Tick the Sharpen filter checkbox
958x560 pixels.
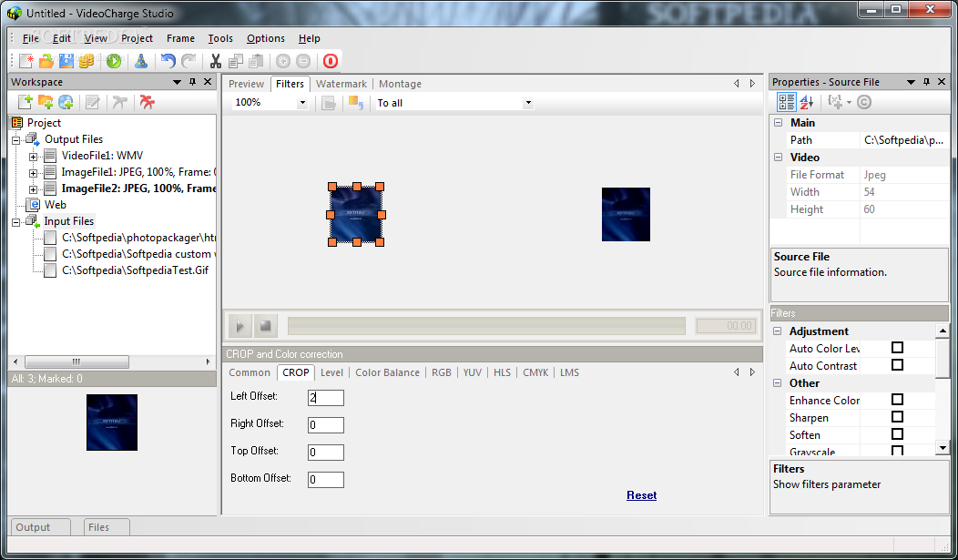tap(898, 416)
